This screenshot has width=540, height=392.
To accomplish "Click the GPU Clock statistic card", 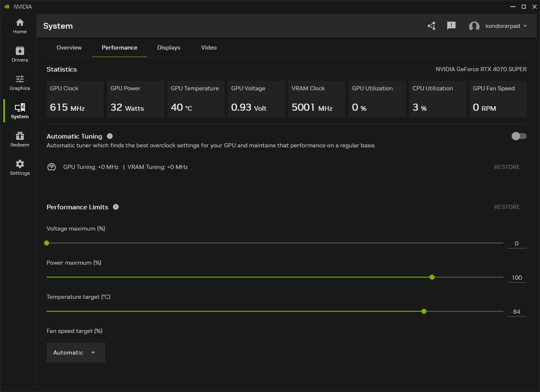I will [x=75, y=99].
